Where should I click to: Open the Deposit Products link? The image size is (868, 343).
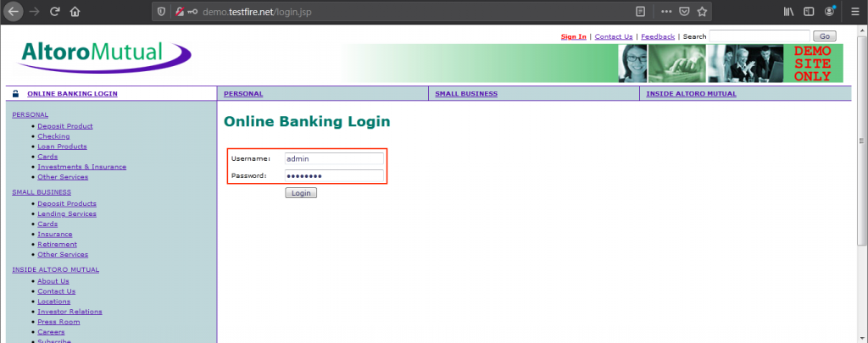[x=67, y=203]
